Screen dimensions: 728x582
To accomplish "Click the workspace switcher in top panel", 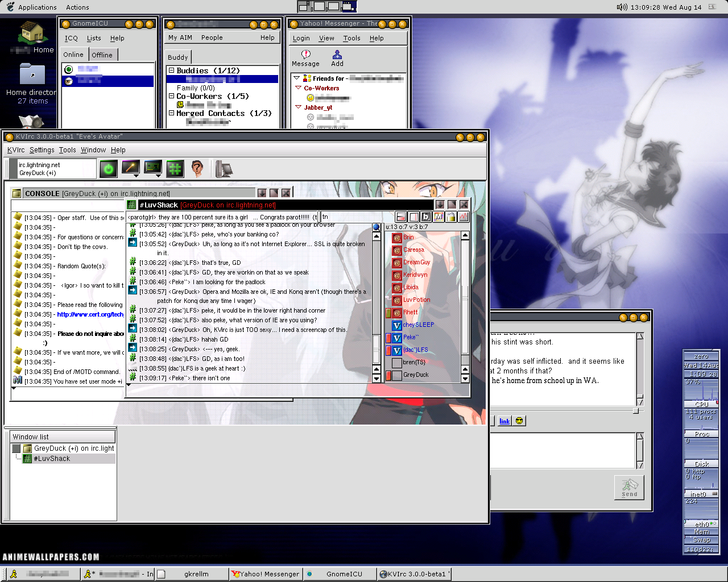I will coord(327,6).
